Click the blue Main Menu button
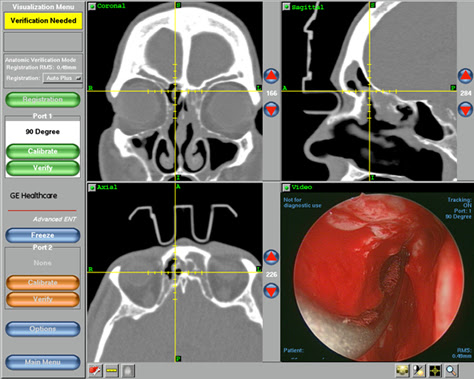Image resolution: width=474 pixels, height=379 pixels. tap(43, 362)
